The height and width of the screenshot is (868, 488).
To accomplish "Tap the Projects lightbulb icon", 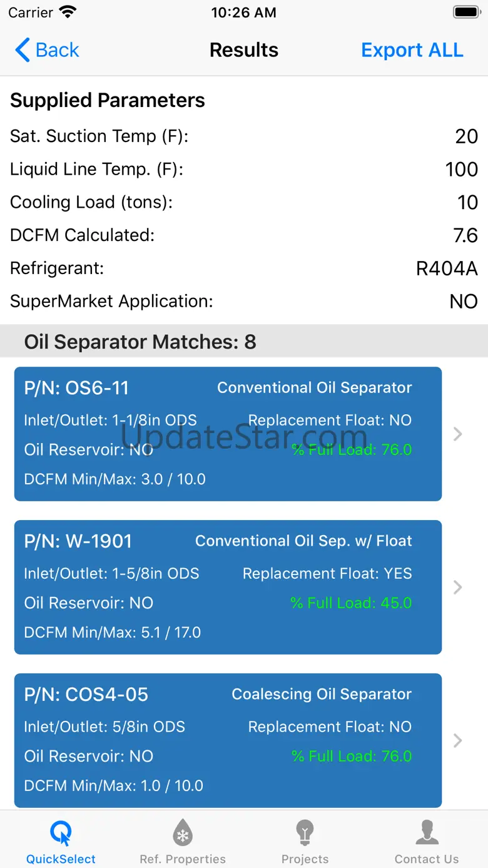I will pyautogui.click(x=305, y=834).
